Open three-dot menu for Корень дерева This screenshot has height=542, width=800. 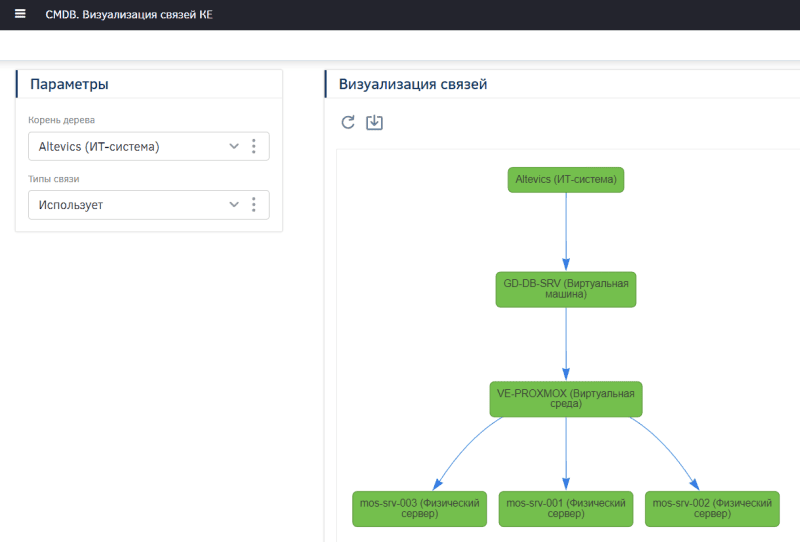click(x=254, y=147)
